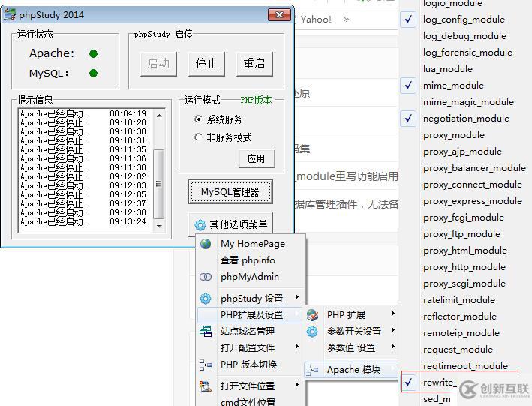The width and height of the screenshot is (532, 406).
Task: Expand the 参数开关设置 submenu arrow
Action: tap(393, 329)
